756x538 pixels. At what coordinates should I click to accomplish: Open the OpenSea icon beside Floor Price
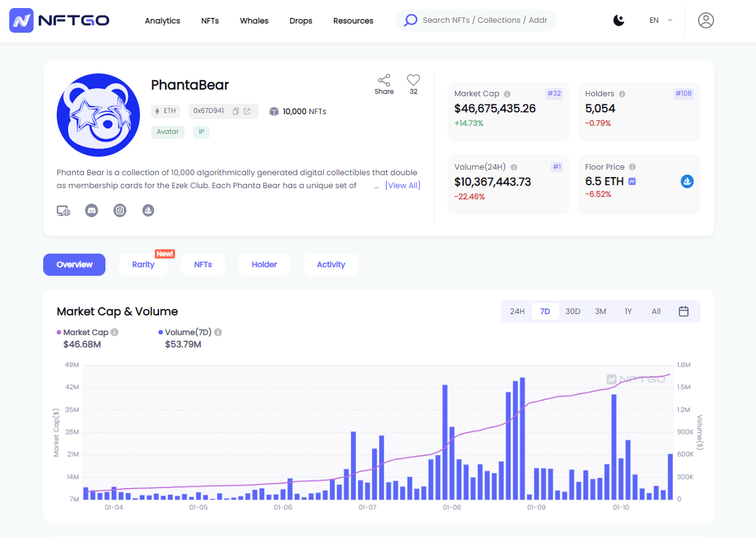coord(687,181)
